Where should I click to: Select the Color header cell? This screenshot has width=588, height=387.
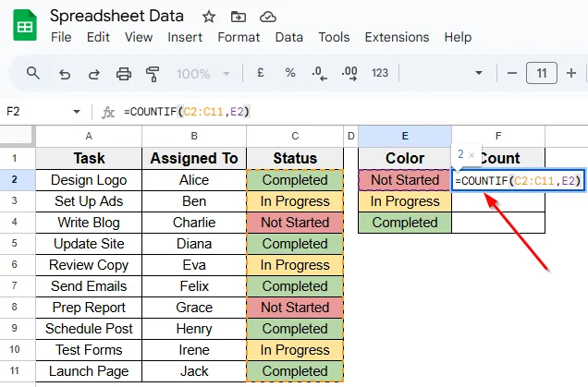pos(405,158)
